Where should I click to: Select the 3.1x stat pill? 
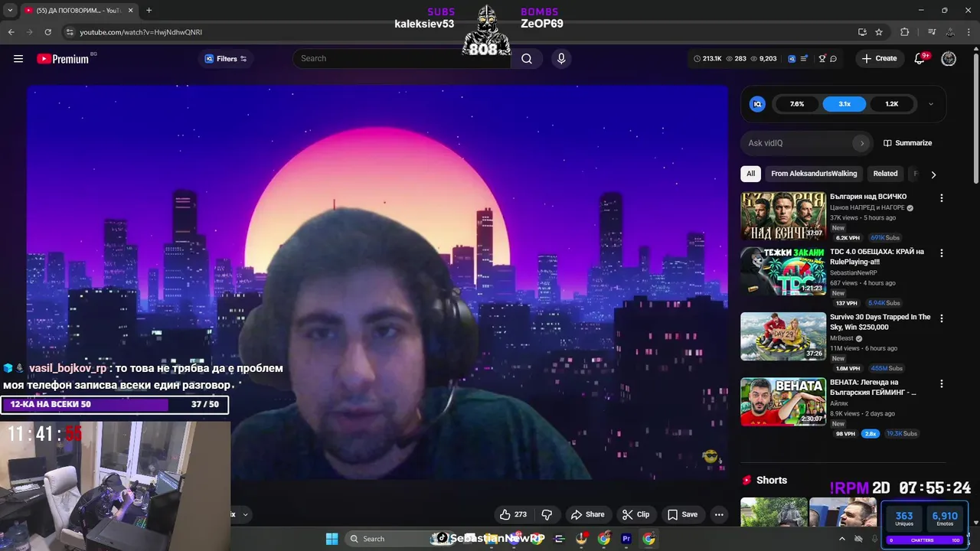[844, 104]
